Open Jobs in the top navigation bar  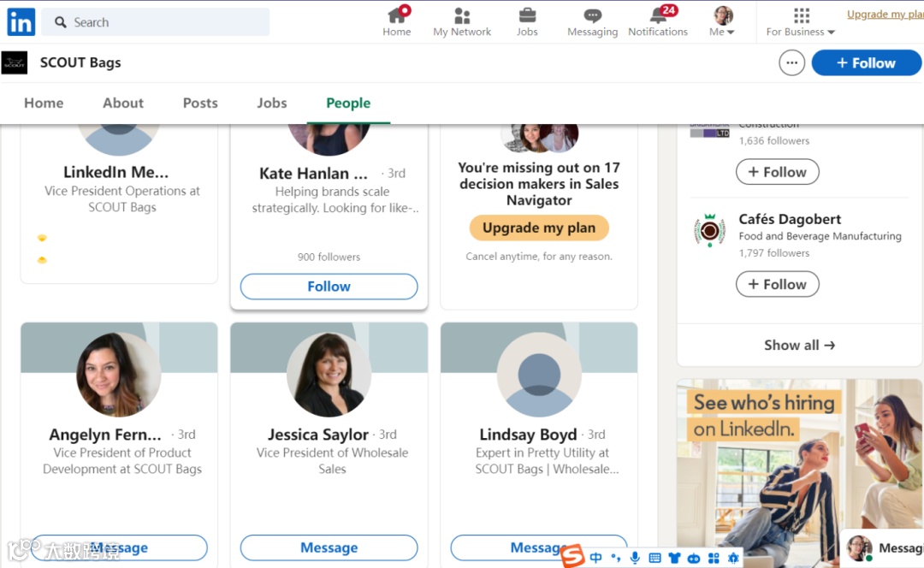click(527, 21)
